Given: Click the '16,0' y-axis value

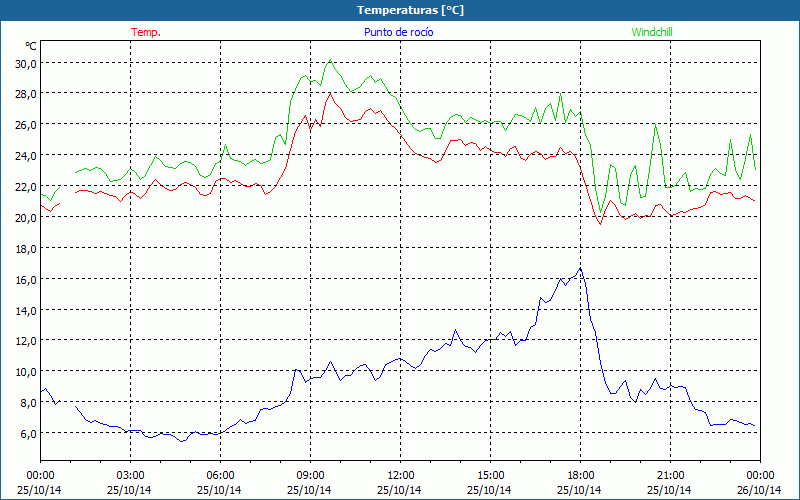Looking at the screenshot, I should (26, 280).
